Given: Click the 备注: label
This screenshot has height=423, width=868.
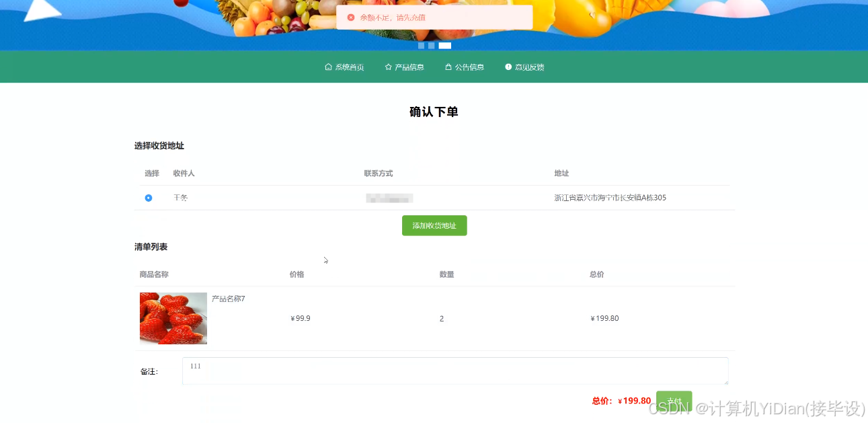Looking at the screenshot, I should coord(149,372).
